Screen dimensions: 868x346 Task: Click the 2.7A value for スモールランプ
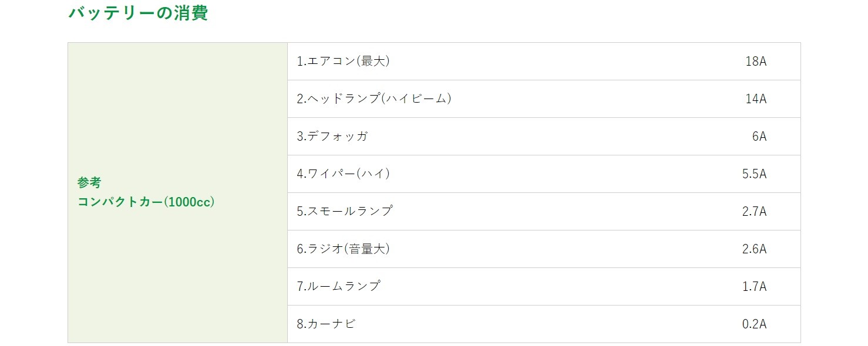(x=754, y=211)
